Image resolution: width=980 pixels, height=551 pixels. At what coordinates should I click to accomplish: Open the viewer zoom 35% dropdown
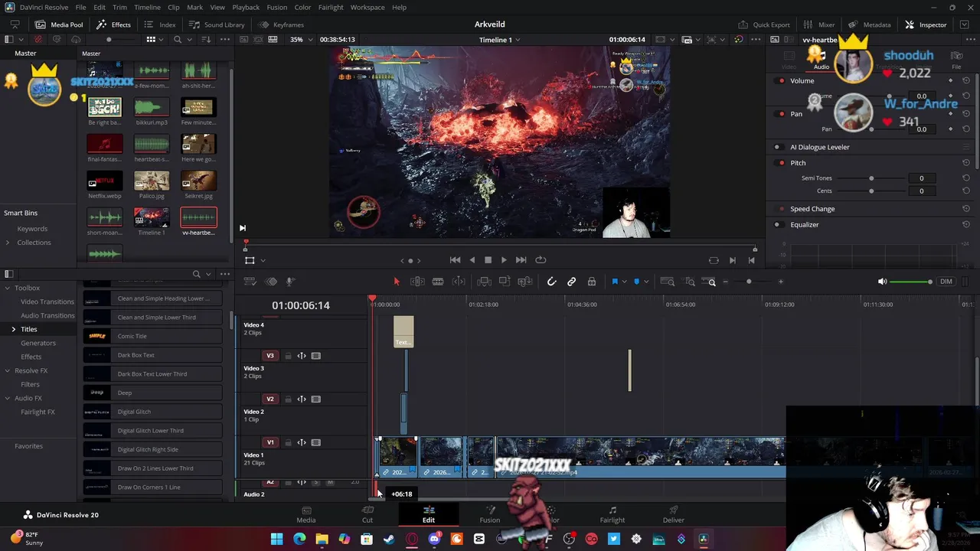coord(301,40)
